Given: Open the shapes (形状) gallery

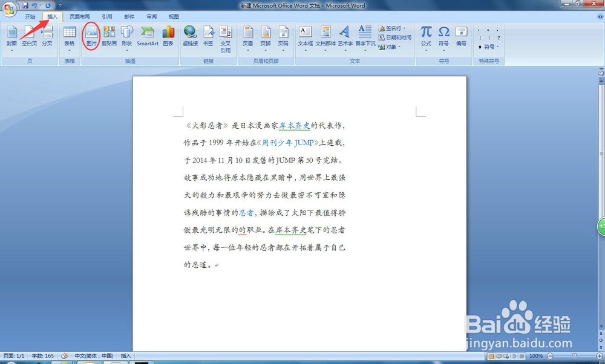Looking at the screenshot, I should [126, 39].
